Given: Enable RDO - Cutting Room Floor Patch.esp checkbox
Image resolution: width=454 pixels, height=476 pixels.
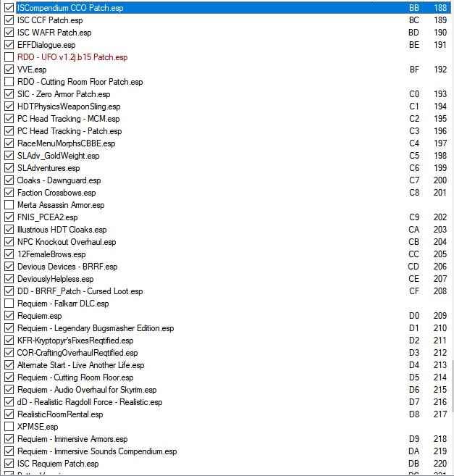Looking at the screenshot, I should pos(9,82).
